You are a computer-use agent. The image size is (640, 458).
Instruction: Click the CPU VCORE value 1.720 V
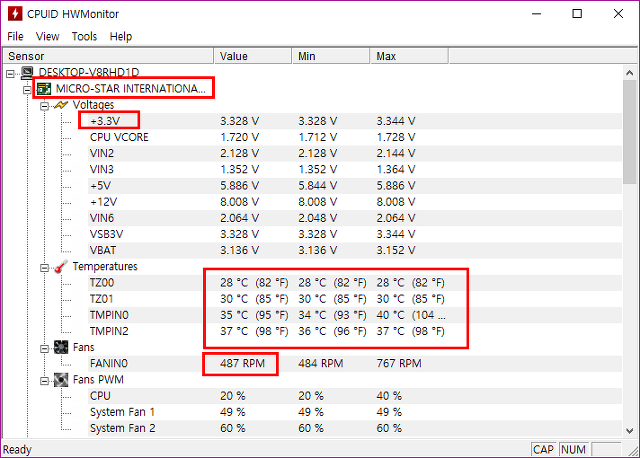pos(240,137)
